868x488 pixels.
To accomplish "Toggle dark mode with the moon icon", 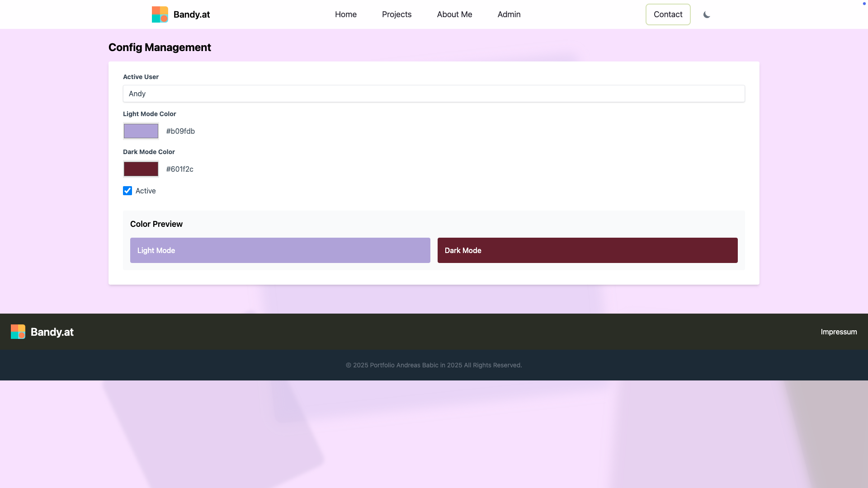I will (x=707, y=14).
